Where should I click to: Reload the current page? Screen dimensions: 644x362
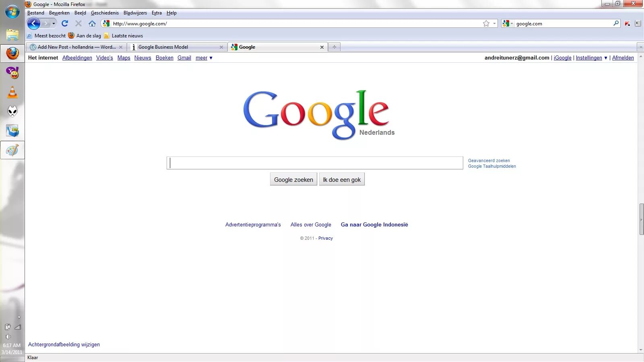click(x=65, y=23)
